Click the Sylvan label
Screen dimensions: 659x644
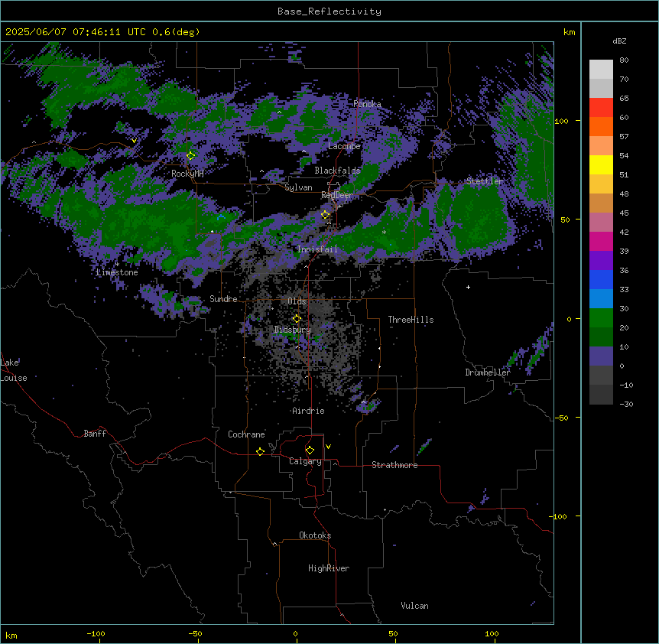[298, 187]
